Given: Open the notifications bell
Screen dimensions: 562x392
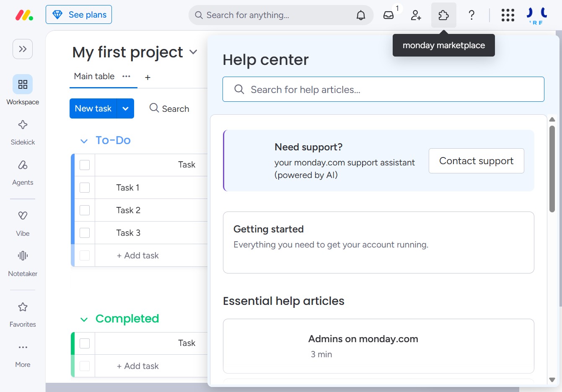Looking at the screenshot, I should (x=361, y=15).
